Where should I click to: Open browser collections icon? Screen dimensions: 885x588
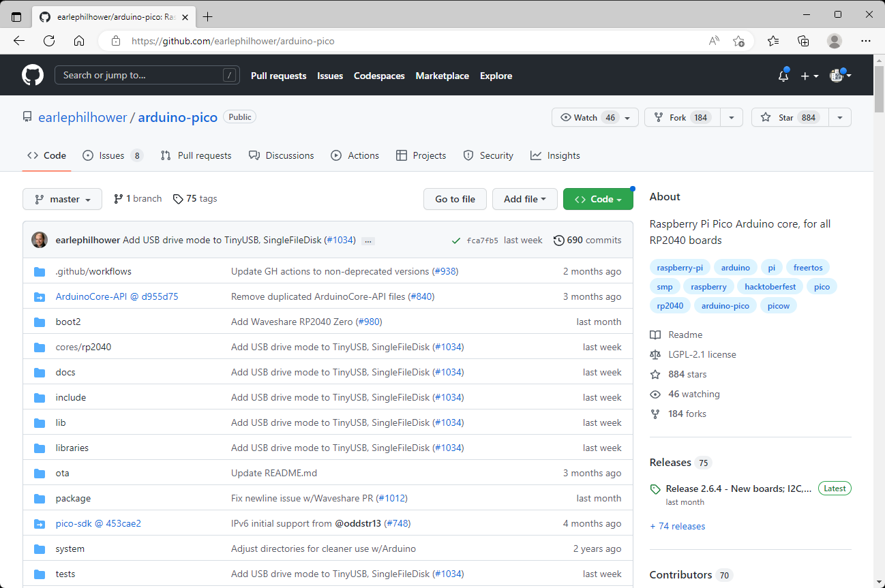click(804, 41)
